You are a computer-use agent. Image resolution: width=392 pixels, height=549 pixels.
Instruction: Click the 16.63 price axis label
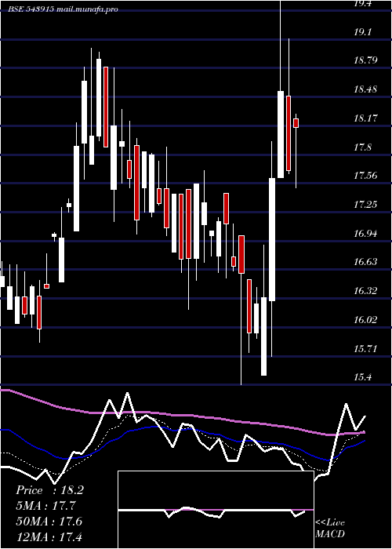coord(365,262)
